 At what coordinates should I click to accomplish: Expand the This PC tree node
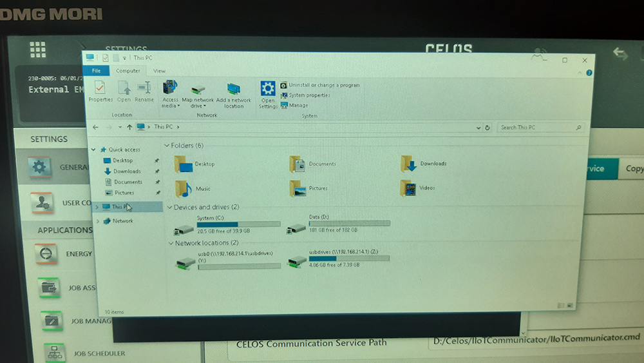click(x=97, y=207)
